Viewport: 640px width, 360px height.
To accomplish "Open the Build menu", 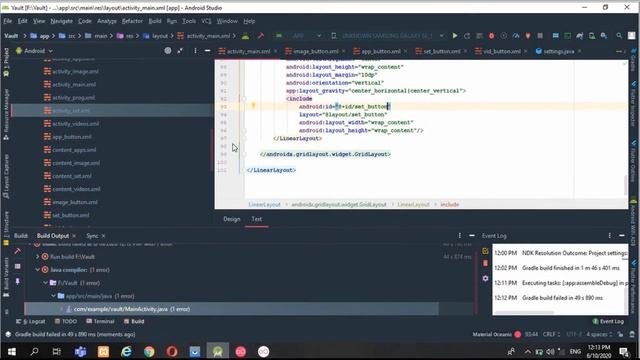I will pyautogui.click(x=155, y=21).
